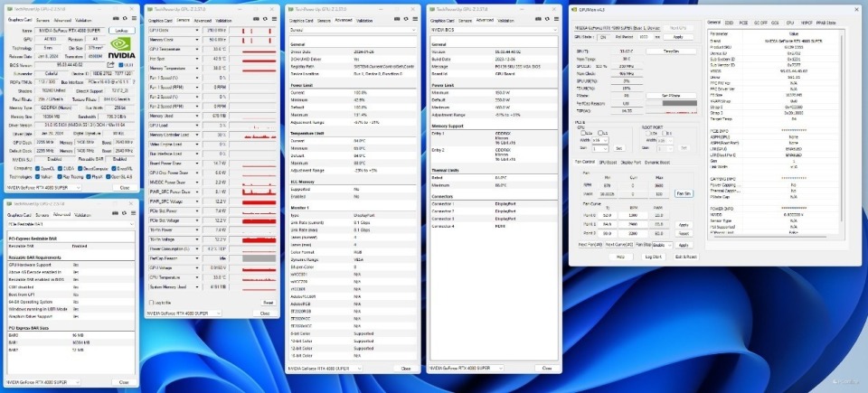Toggle the DirectCompute checkbox
Viewport: 868px width, 393px height.
(x=80, y=168)
